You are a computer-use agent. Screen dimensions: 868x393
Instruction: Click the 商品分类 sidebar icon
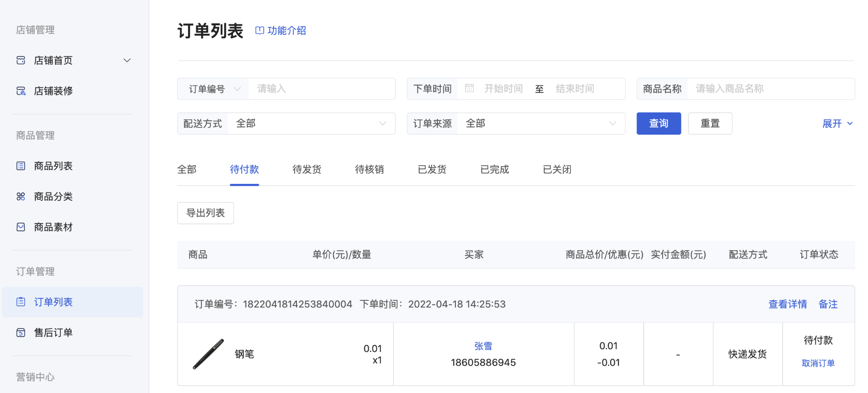point(21,196)
